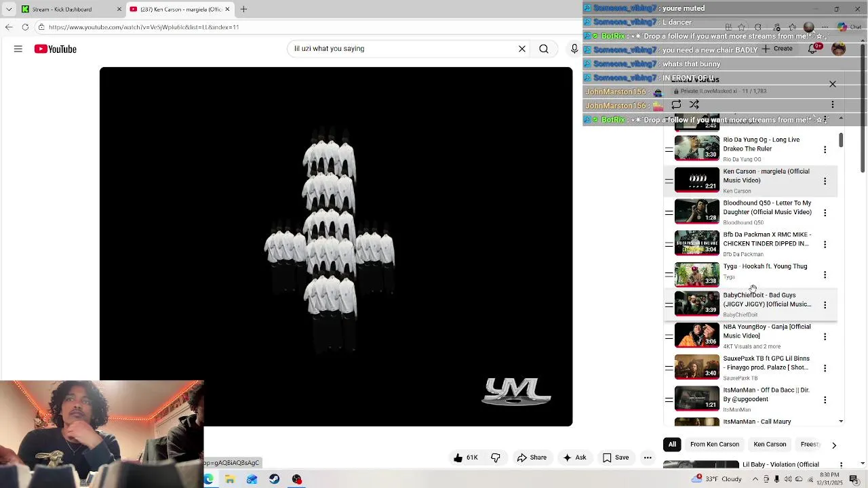Grab reorder handle of Bloodhound Q50 item

(x=669, y=212)
